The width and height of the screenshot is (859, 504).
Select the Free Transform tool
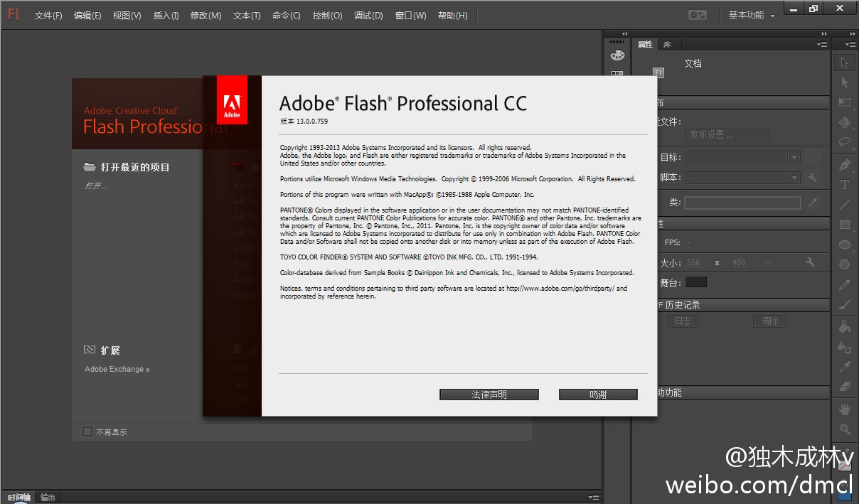coord(845,102)
